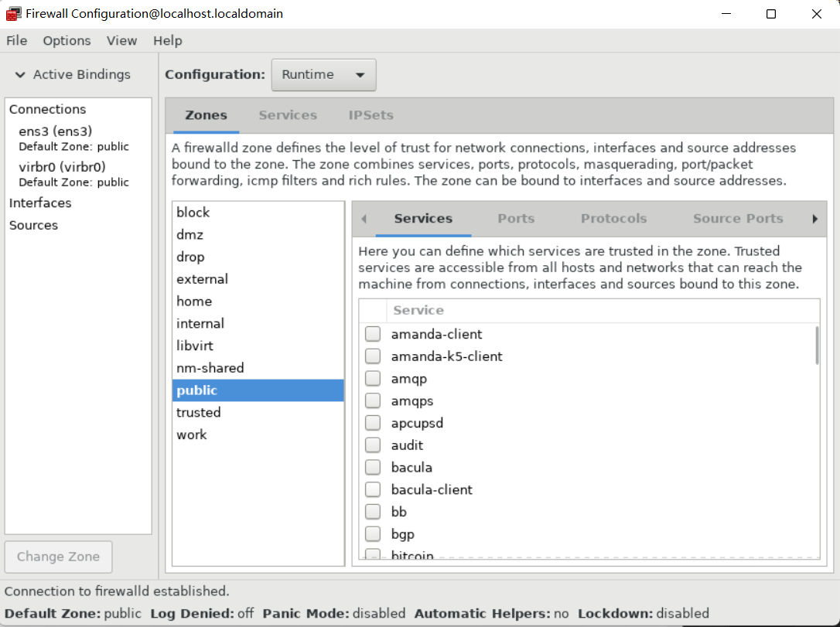Select the block zone
Viewport: 840px width, 627px height.
click(258, 213)
